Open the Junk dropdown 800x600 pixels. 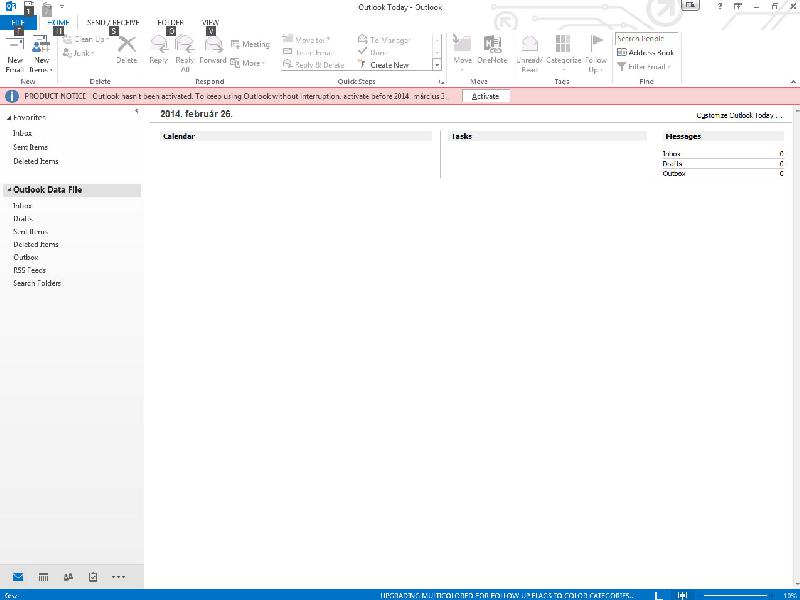(x=79, y=53)
